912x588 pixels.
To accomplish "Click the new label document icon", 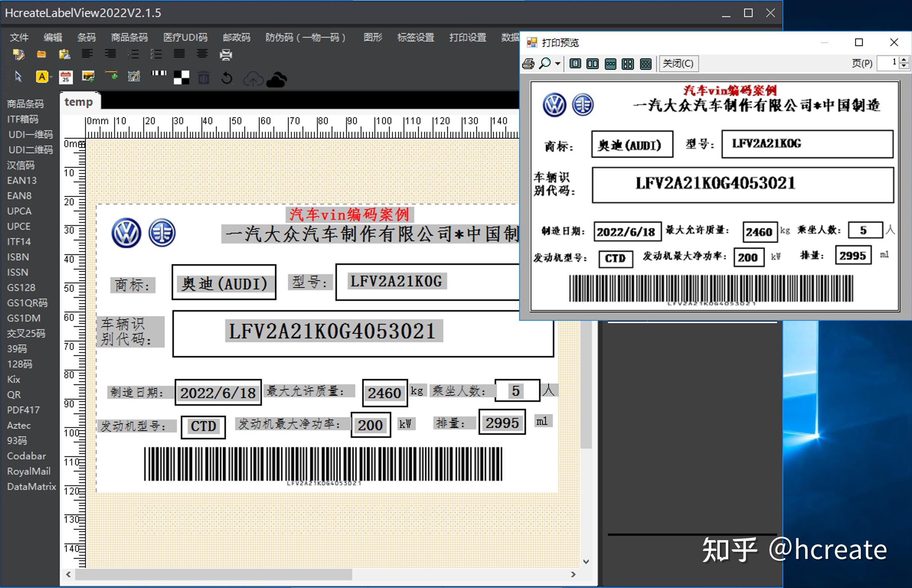I will pos(18,55).
